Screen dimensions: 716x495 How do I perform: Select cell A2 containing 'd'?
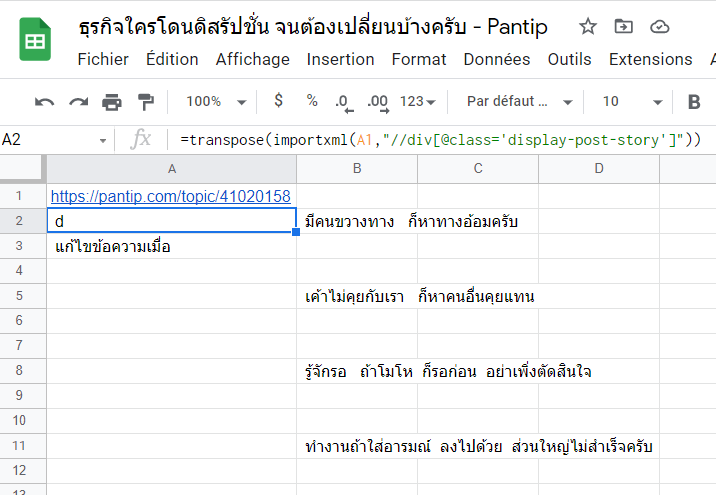pos(172,221)
